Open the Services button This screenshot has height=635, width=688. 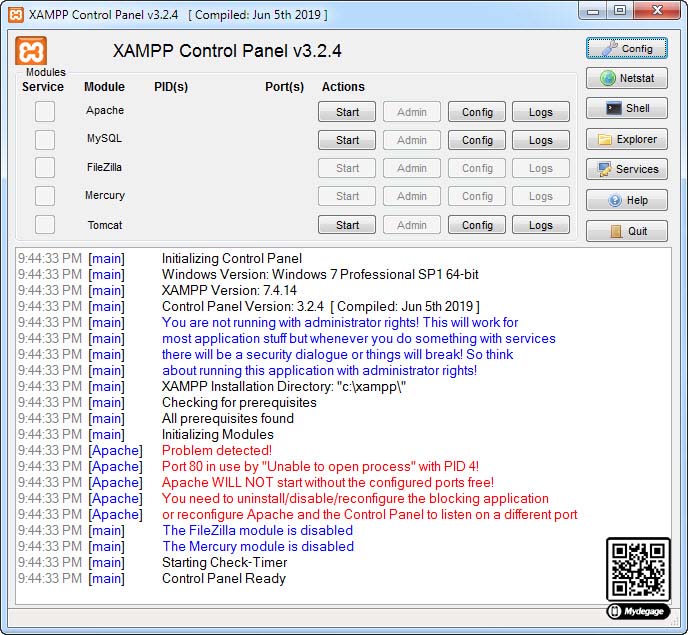coord(627,169)
